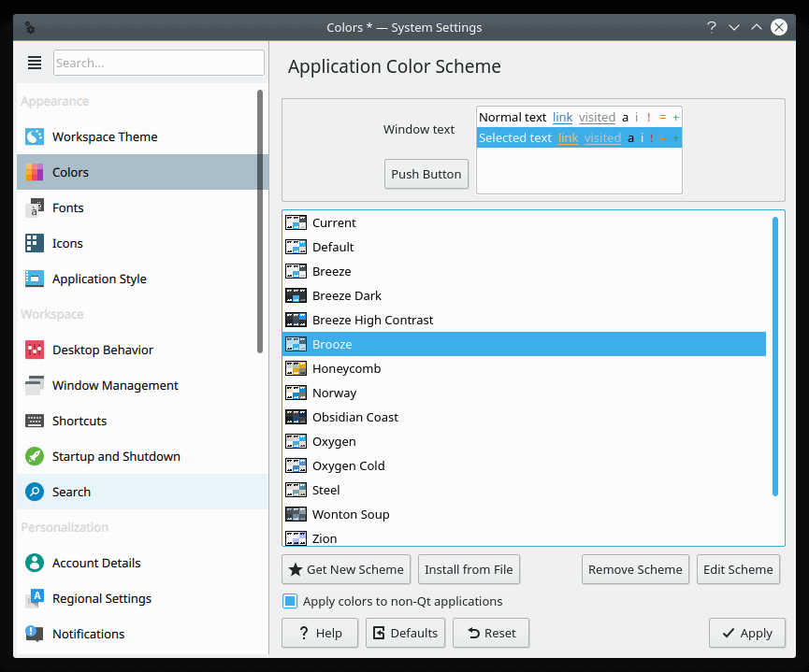Choose the Honeycomb color scheme
Viewport: 809px width, 672px height.
click(346, 368)
